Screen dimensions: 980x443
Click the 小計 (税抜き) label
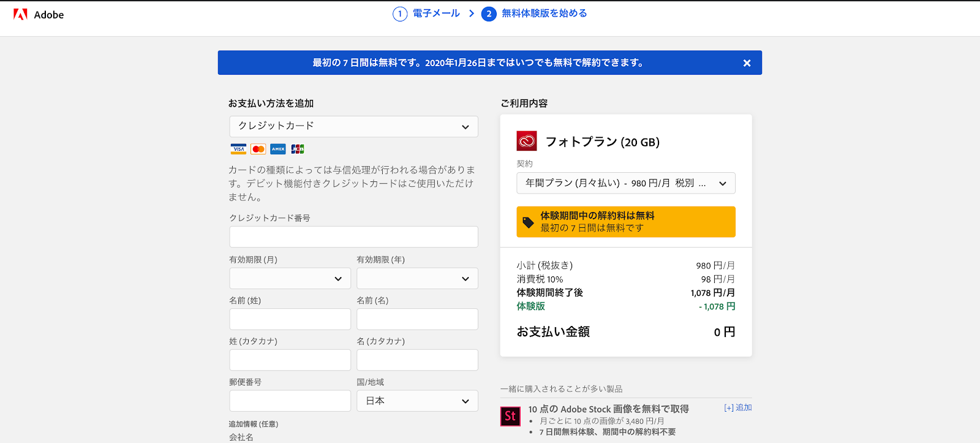pos(545,265)
